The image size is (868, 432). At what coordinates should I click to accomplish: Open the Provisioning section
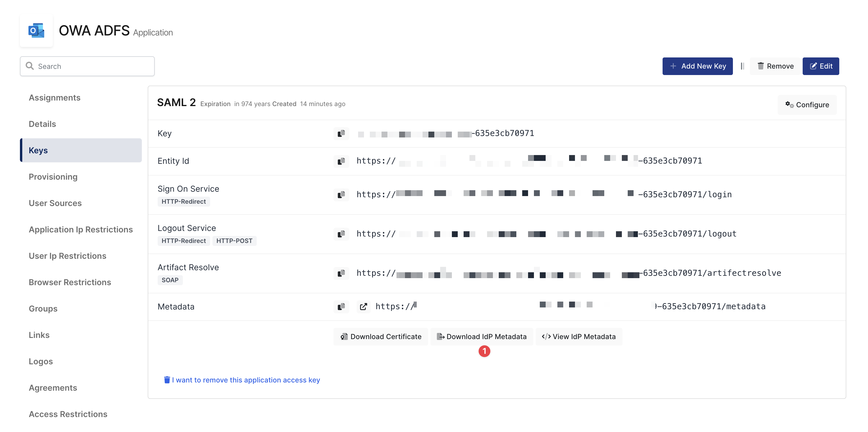(x=53, y=177)
